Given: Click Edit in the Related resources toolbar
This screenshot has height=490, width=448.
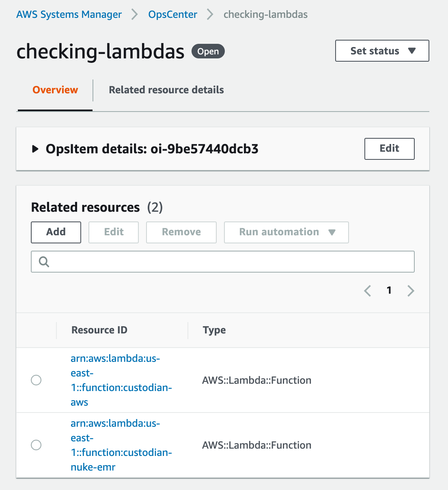Looking at the screenshot, I should point(114,232).
